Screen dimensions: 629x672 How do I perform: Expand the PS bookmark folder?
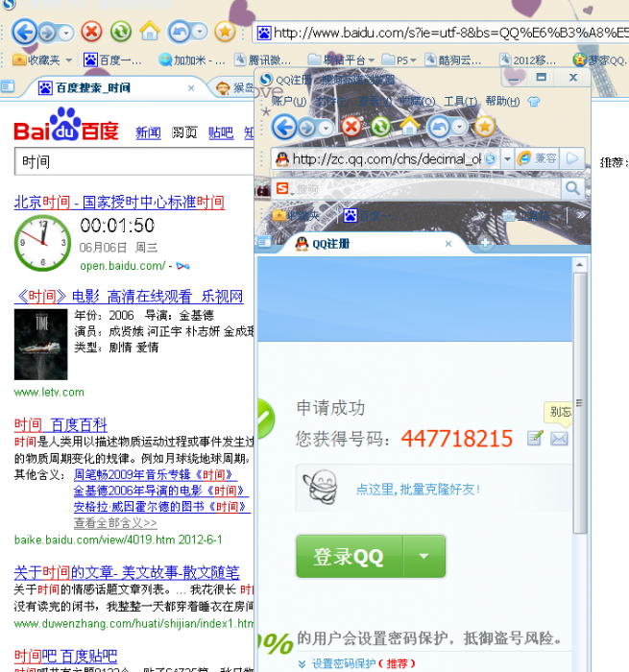[x=399, y=60]
